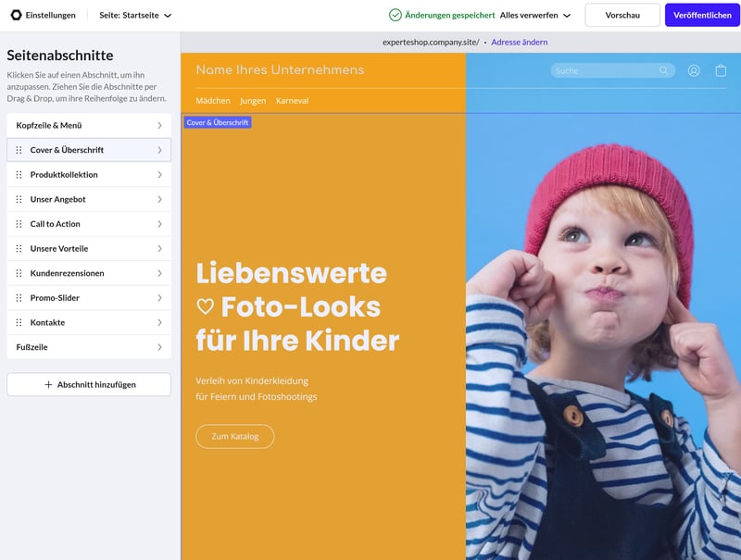
Task: Click the Einstellungen hexagon icon
Action: point(16,15)
